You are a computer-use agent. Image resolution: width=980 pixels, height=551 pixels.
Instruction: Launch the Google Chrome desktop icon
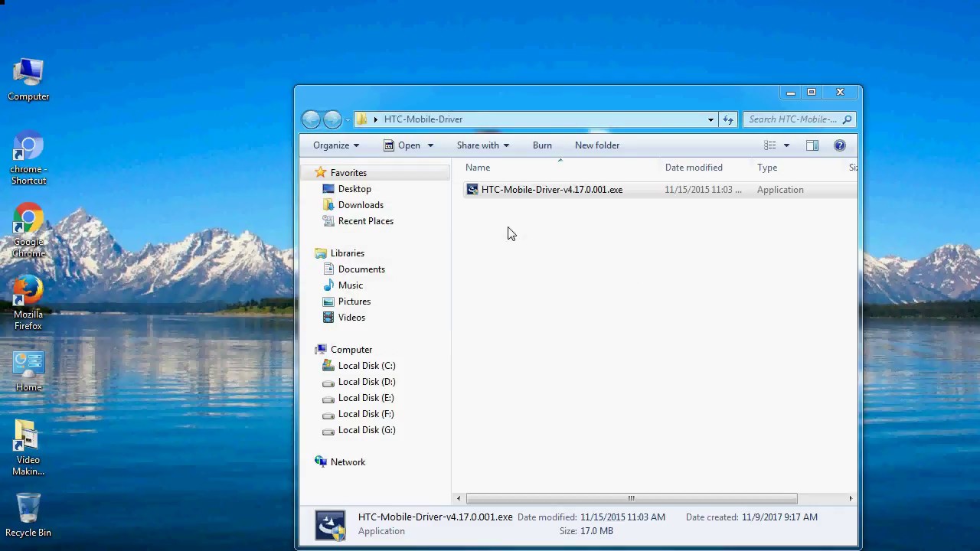coord(28,231)
